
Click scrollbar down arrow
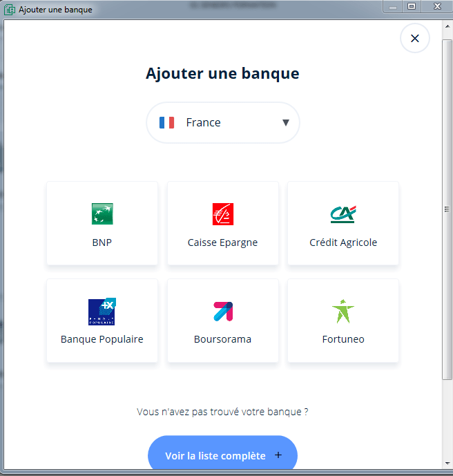[x=447, y=464]
